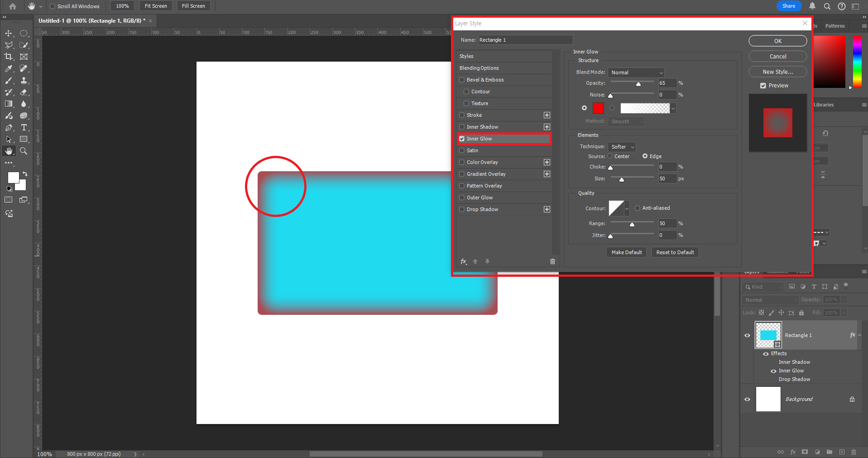Screen dimensions: 868x458
Task: Open the Kind filter dropdown in Layers
Action: click(x=763, y=287)
